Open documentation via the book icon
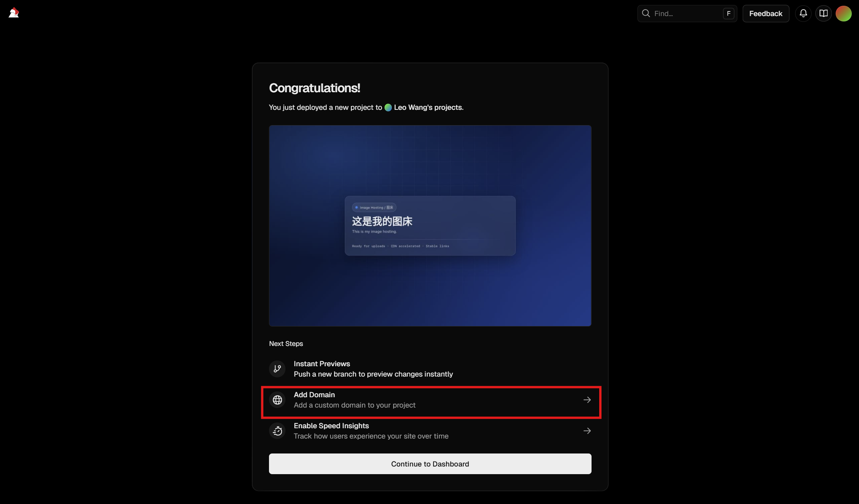The height and width of the screenshot is (504, 859). pyautogui.click(x=823, y=13)
